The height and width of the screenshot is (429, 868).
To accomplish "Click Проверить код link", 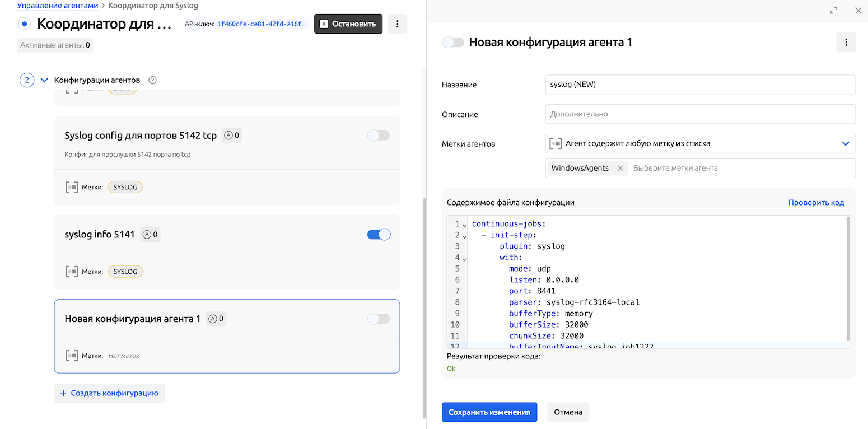I will click(816, 203).
